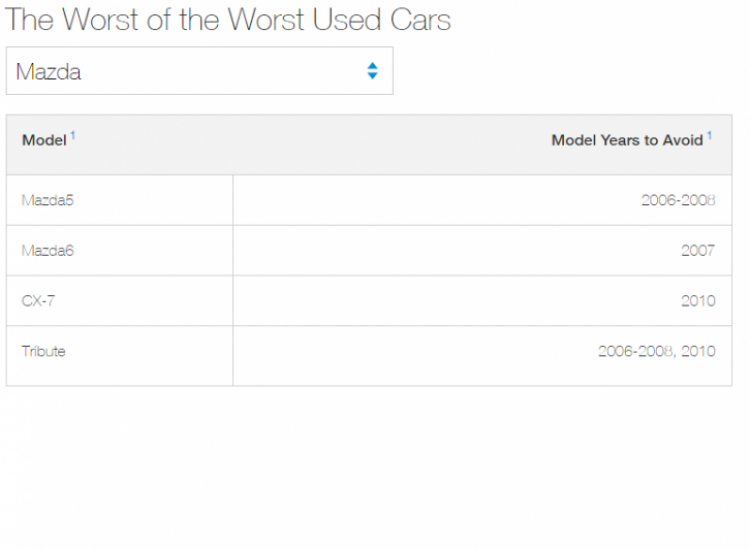
Task: Click the CX-7 row's empty middle area
Action: pos(400,301)
